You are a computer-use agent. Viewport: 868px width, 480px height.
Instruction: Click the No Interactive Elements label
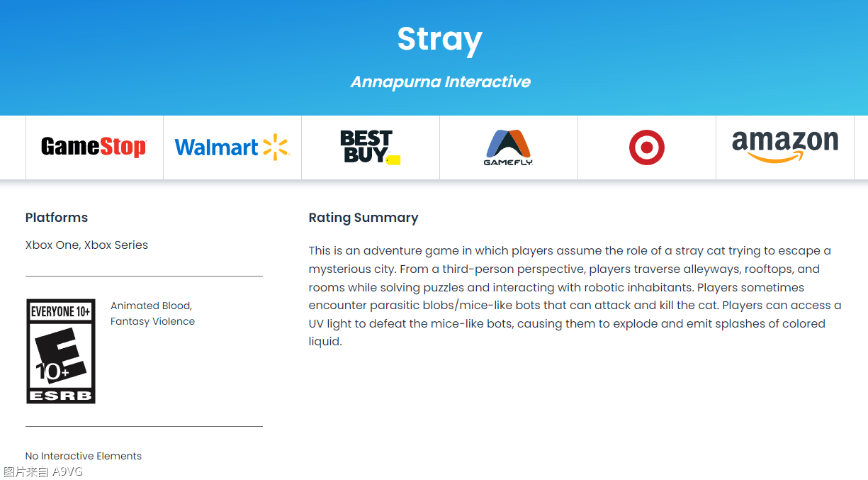84,456
